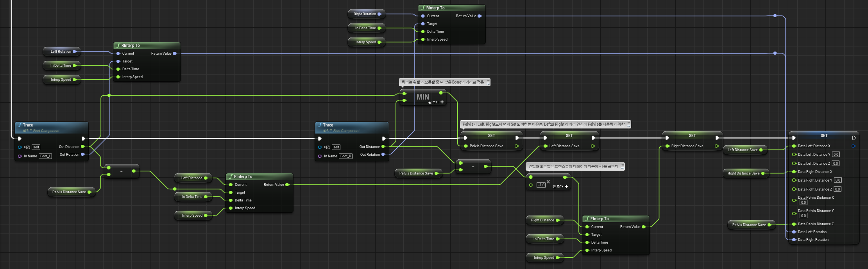Click Return Value pin of Right Distance FInterp To
The width and height of the screenshot is (868, 269).
click(644, 227)
